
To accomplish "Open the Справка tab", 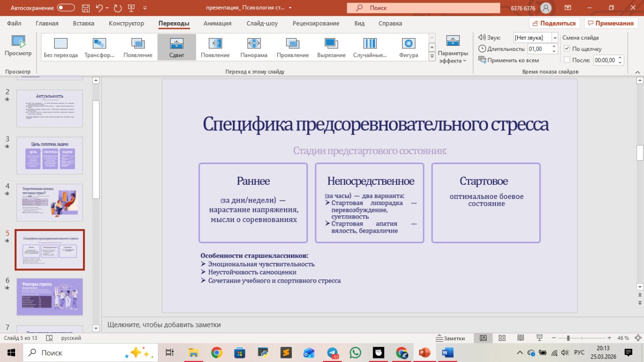I will tap(390, 23).
